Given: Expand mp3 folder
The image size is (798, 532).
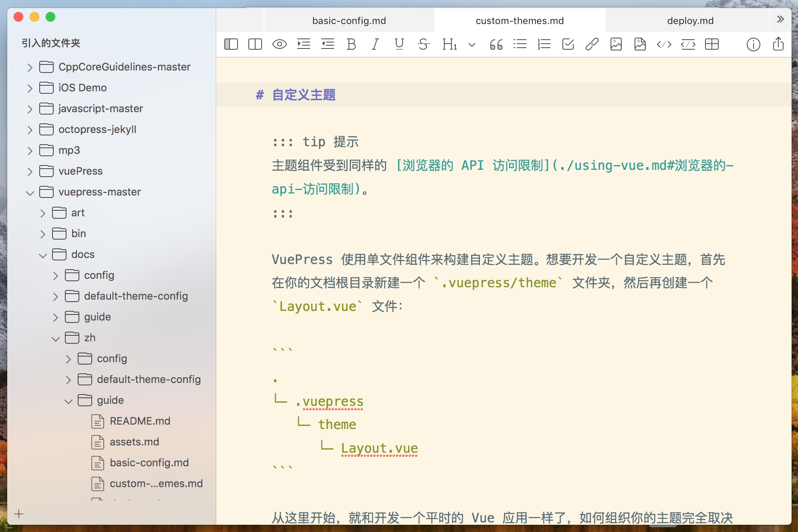Looking at the screenshot, I should click(30, 151).
